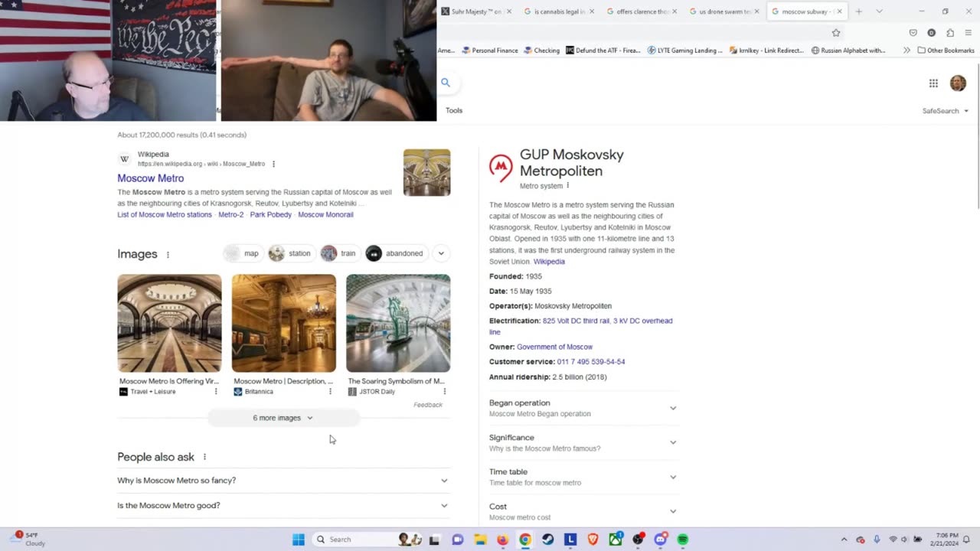Open the SafeSearch dropdown

point(945,111)
